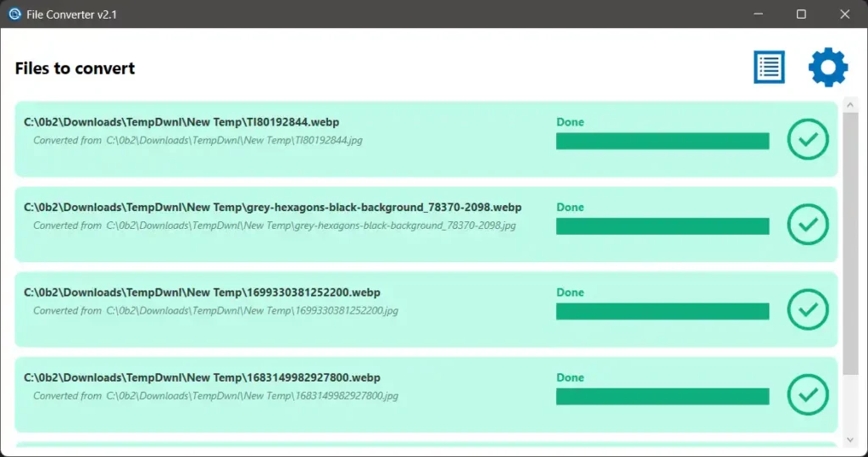Click Done status of TI80192844.webp
The image size is (868, 457).
tap(570, 122)
